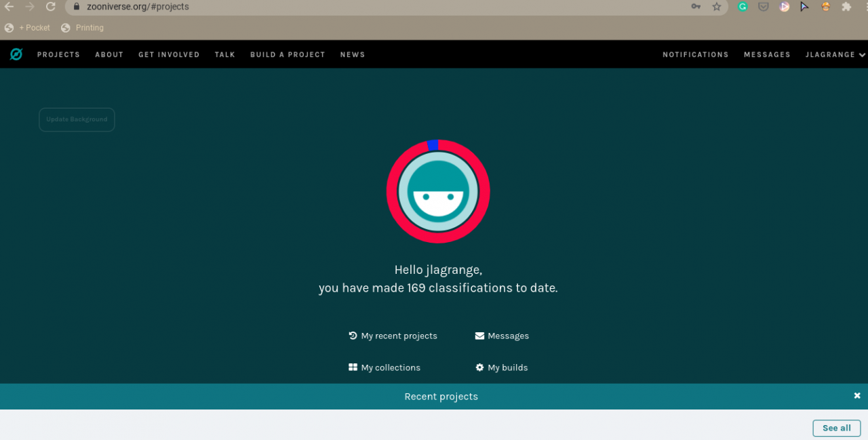Click the bookmark star icon
Screen dimensions: 868x440
pos(717,7)
